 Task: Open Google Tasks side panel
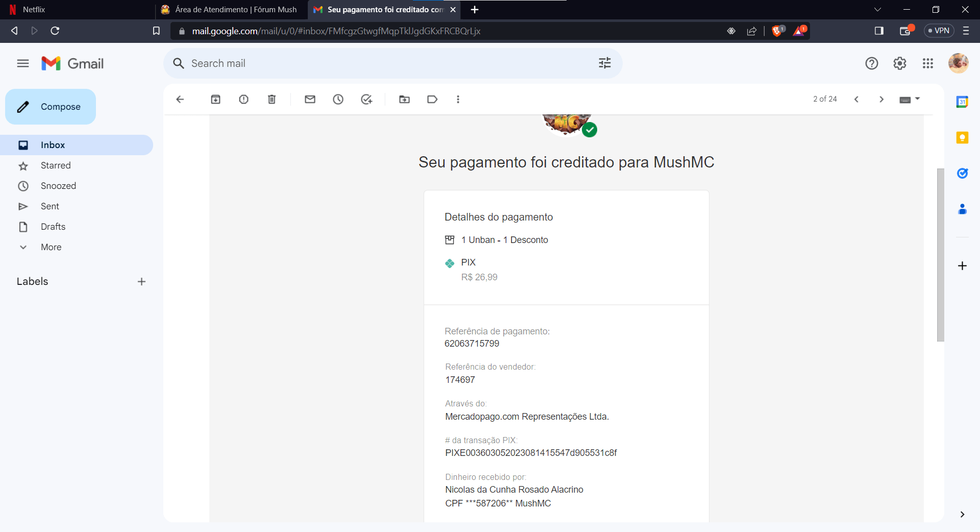pos(962,173)
